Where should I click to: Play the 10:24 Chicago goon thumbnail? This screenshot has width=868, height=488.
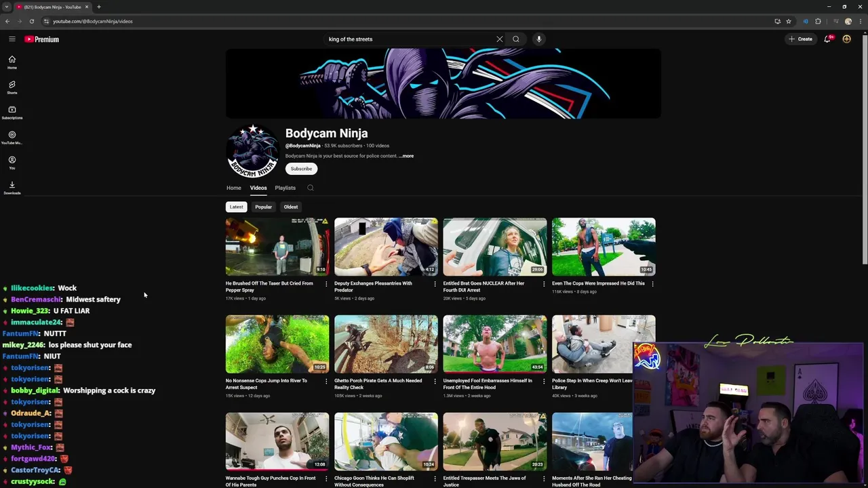click(386, 441)
